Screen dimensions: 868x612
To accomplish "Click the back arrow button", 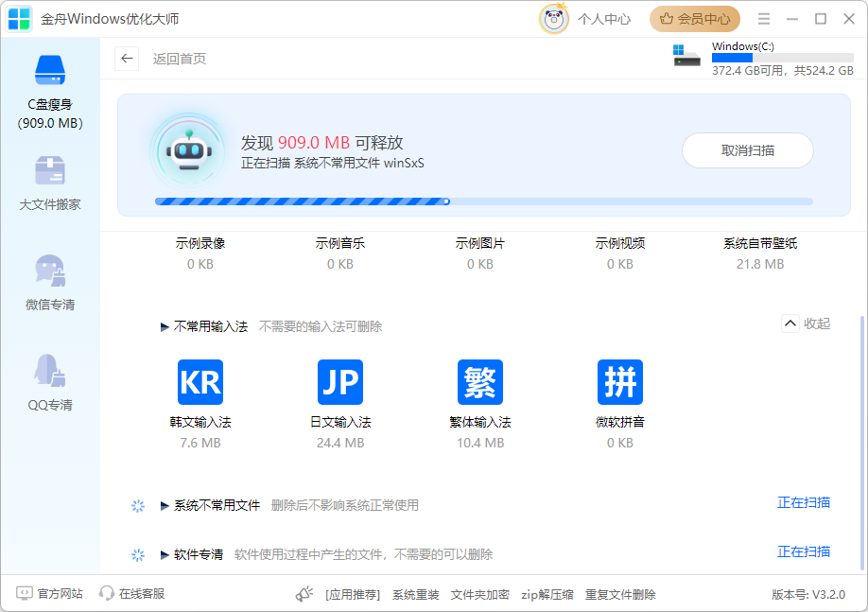I will coord(127,59).
